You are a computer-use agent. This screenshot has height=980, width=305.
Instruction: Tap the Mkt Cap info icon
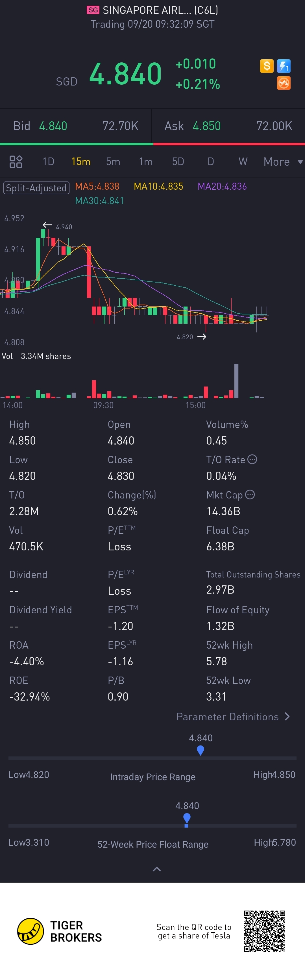point(250,495)
